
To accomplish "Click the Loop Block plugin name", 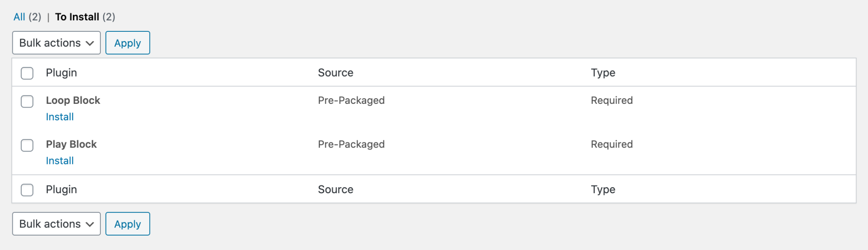I will coord(73,100).
